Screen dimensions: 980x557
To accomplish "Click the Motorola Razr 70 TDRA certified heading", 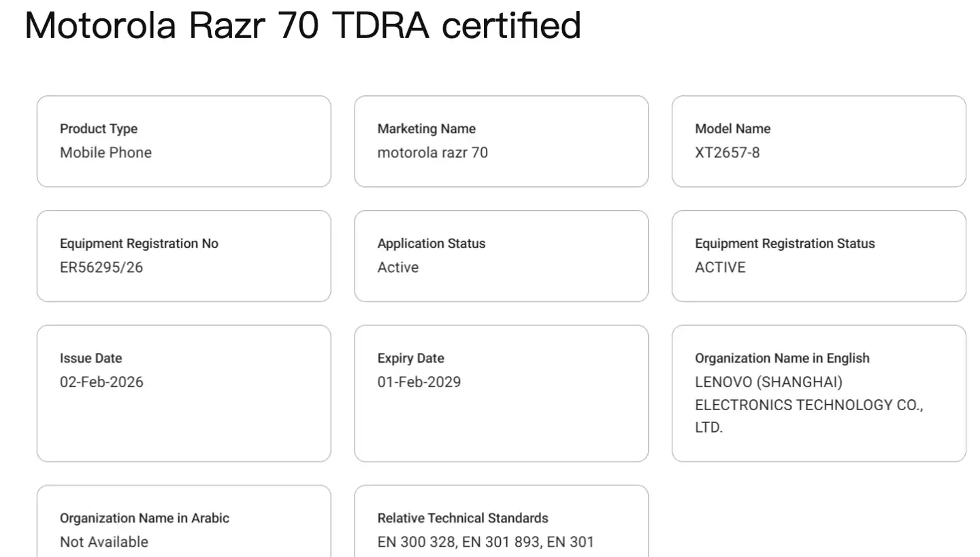I will coord(302,26).
